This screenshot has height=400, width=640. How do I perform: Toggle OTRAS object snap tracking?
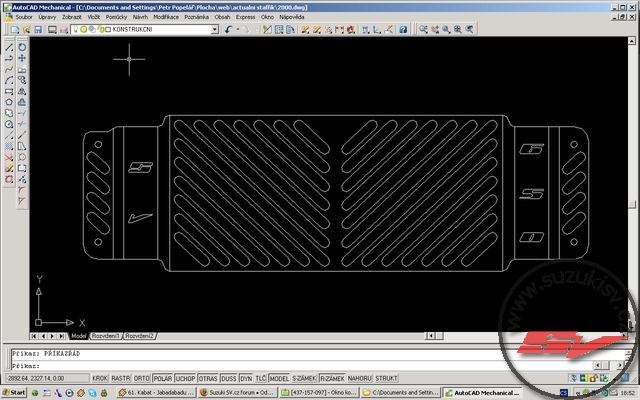point(208,378)
